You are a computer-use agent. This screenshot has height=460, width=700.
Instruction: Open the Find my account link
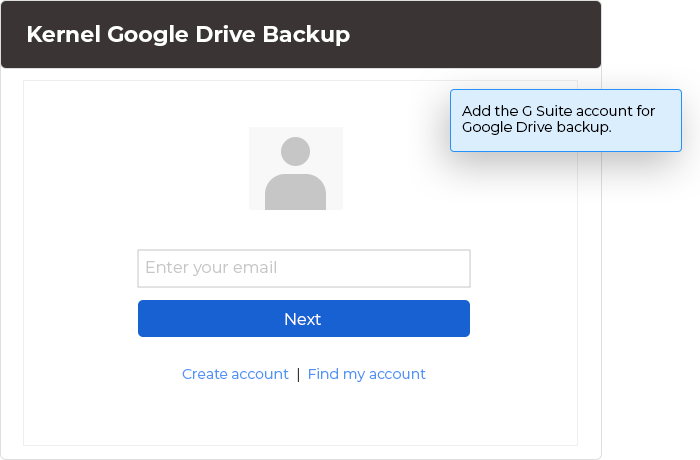[x=367, y=374]
